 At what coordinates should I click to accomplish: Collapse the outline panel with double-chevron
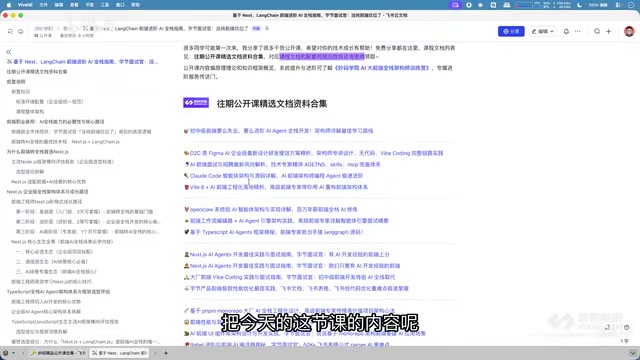(x=9, y=52)
